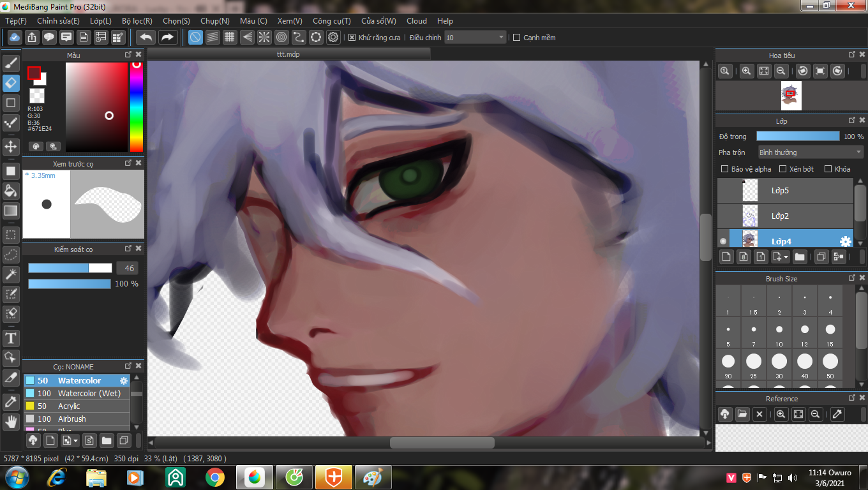Click navigator thumbnail preview
The image size is (868, 490).
pyautogui.click(x=791, y=96)
